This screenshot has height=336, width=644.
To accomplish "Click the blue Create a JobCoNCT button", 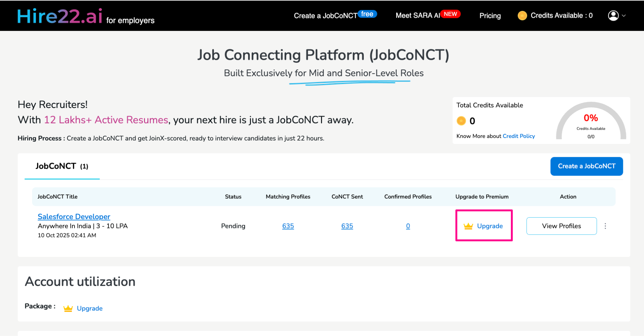I will pyautogui.click(x=586, y=166).
